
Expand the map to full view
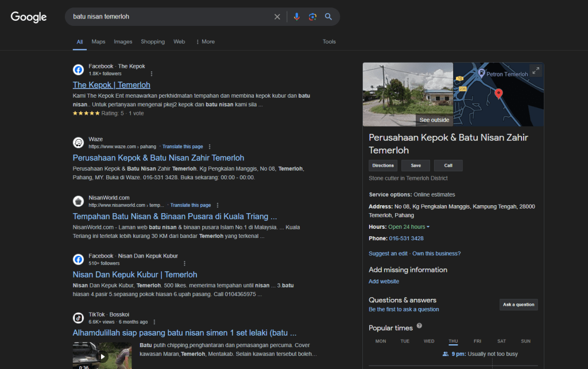535,70
